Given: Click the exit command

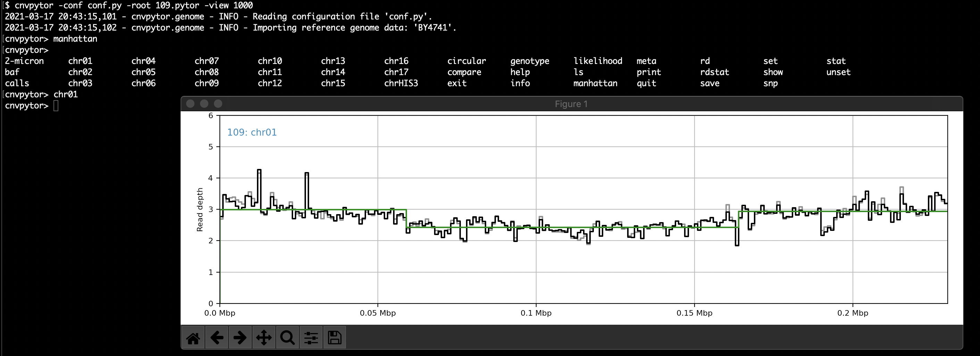Looking at the screenshot, I should (x=456, y=83).
